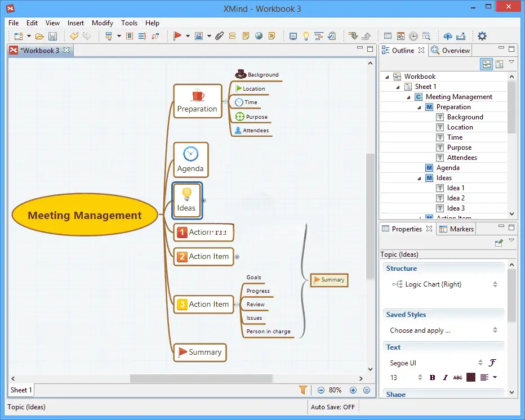The image size is (525, 420).
Task: Insert an image using the picture icon
Action: (199, 36)
